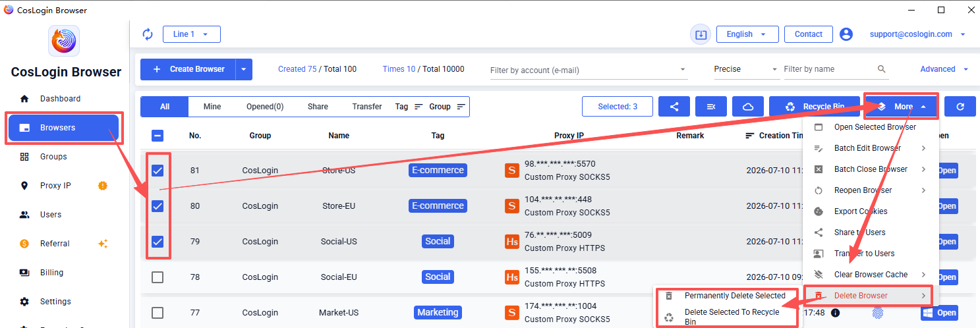Click the Referral sparkle icon
The height and width of the screenshot is (328, 980).
pos(103,244)
